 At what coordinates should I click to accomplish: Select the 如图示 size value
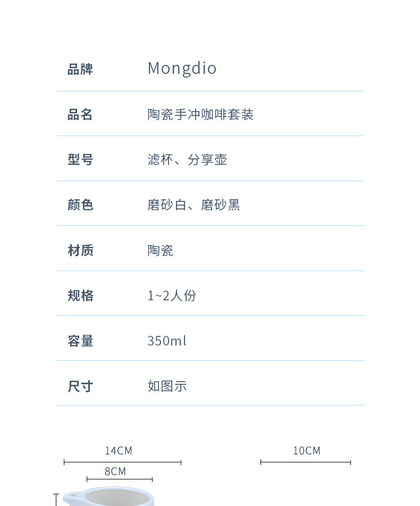pos(167,386)
